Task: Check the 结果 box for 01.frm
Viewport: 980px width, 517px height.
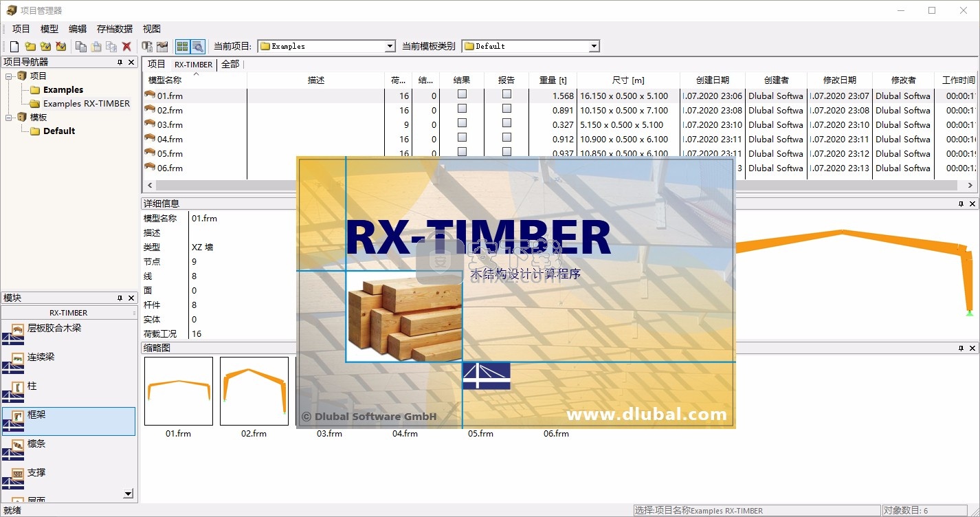Action: pyautogui.click(x=462, y=94)
